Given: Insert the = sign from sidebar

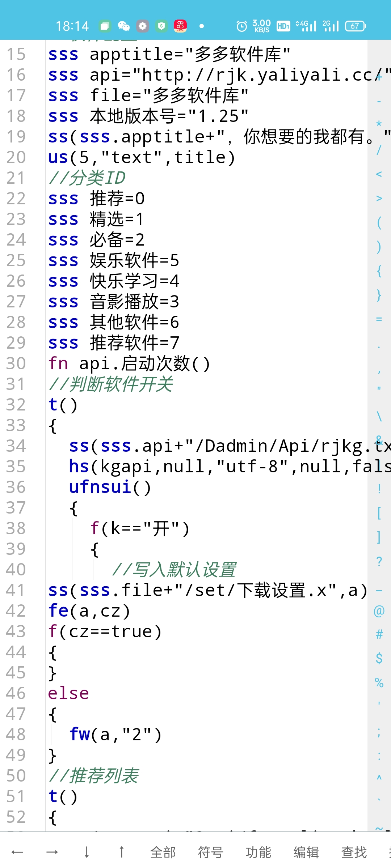Looking at the screenshot, I should [x=379, y=319].
